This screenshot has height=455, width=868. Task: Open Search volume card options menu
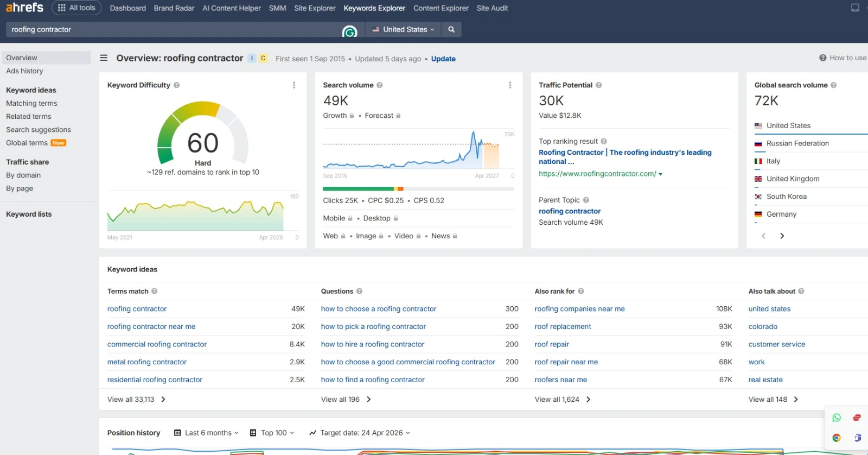pyautogui.click(x=510, y=85)
